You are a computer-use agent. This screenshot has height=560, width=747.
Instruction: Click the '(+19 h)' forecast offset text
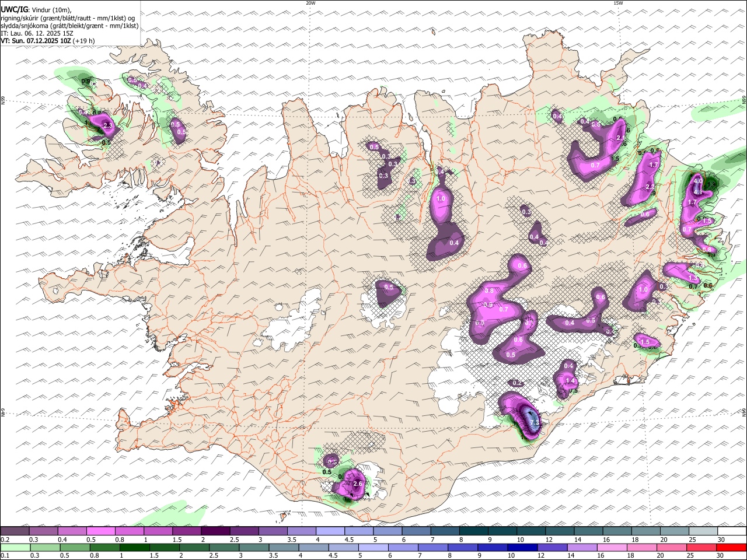(83, 41)
